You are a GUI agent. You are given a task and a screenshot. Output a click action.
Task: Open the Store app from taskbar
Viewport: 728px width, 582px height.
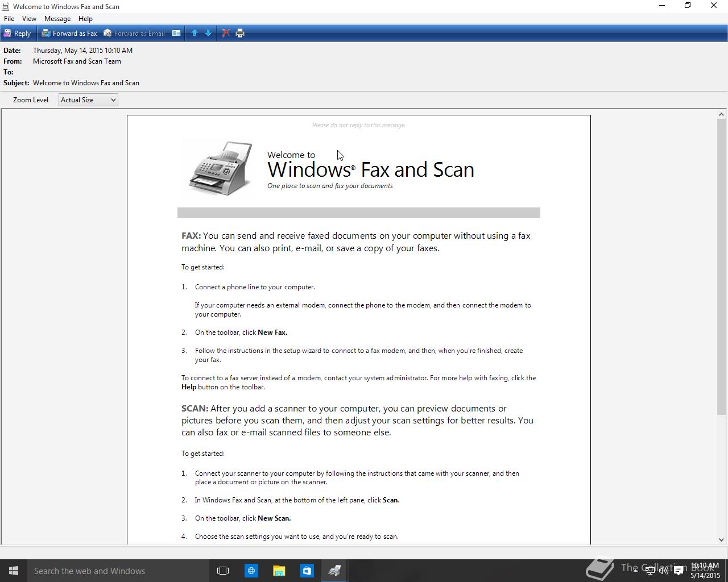tap(307, 571)
